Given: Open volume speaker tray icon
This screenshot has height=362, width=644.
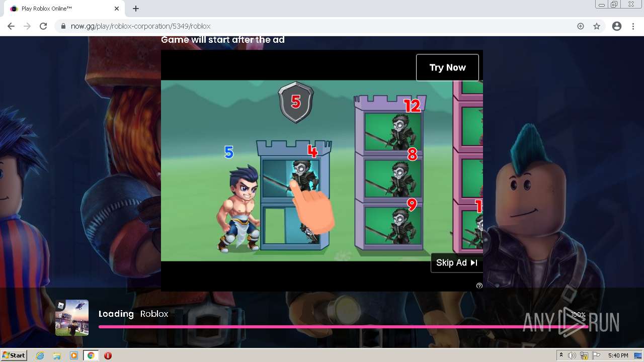Looking at the screenshot, I should [x=572, y=355].
